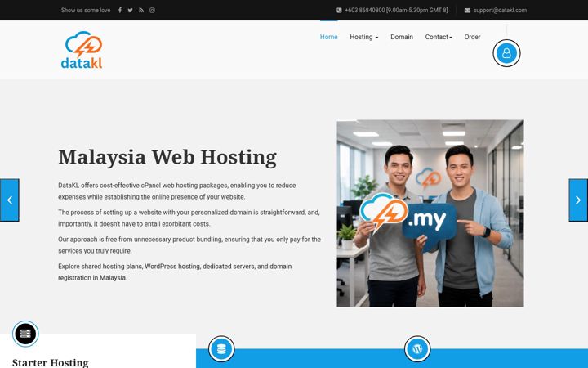Screen dimensions: 588x368
Task: Open the Twitter social icon
Action: [130, 10]
